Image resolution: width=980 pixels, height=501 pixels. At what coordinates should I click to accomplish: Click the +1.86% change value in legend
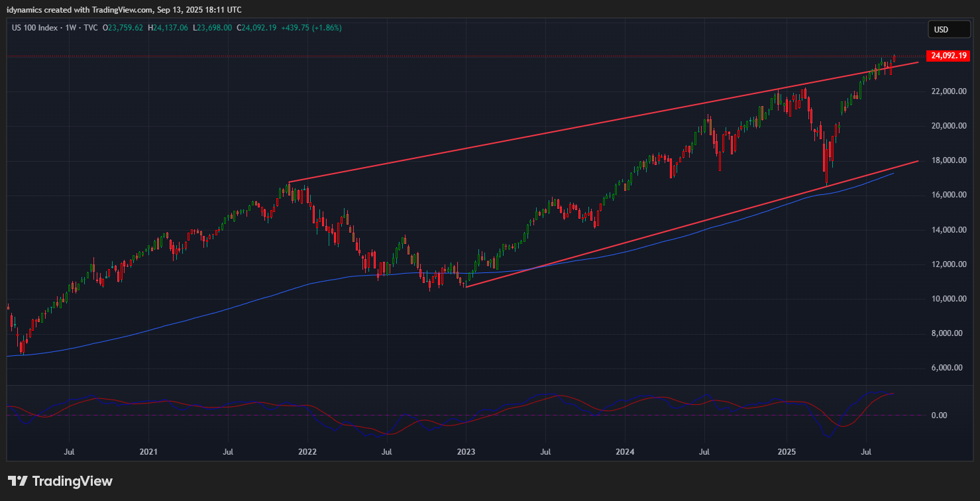(x=327, y=28)
